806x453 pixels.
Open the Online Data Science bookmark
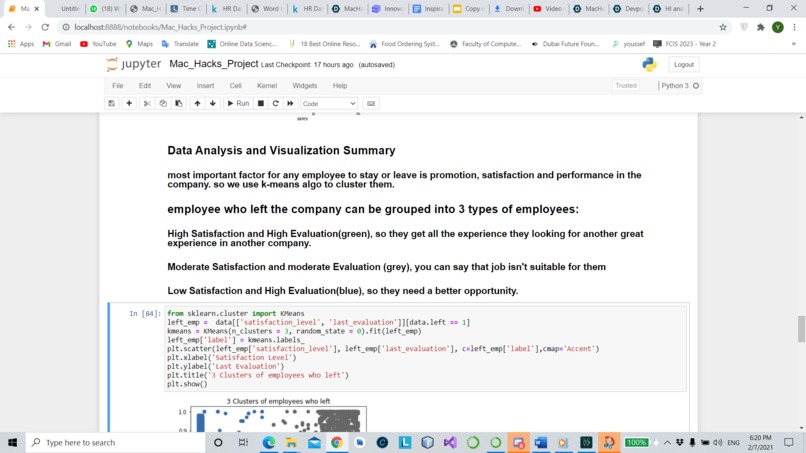coord(242,44)
